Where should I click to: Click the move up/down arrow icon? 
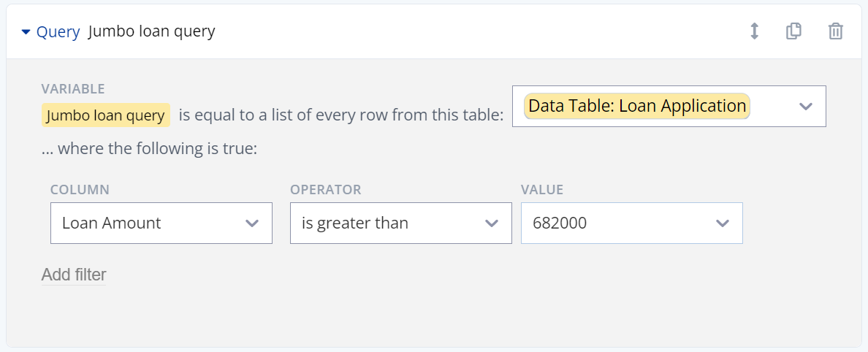point(755,31)
